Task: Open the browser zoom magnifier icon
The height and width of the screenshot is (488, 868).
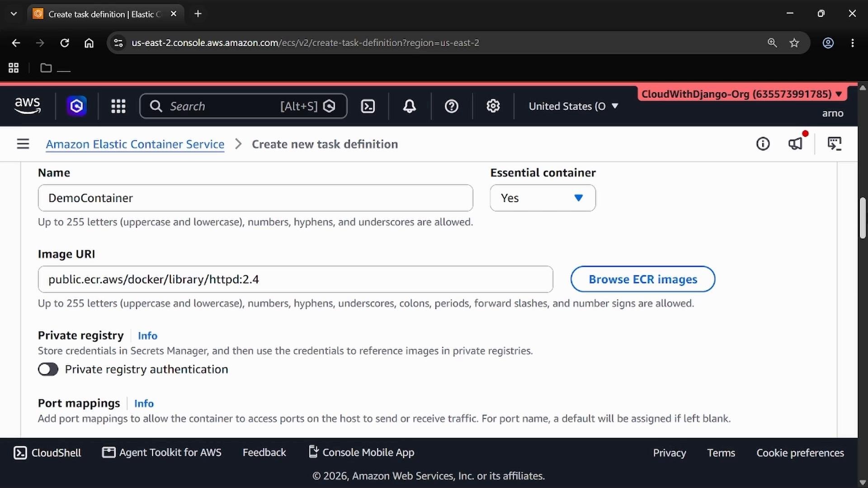Action: 772,43
